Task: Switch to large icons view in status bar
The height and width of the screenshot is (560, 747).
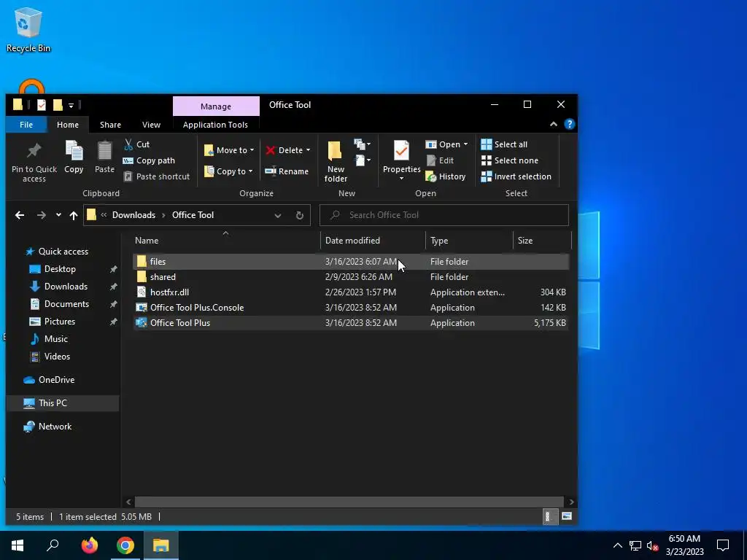Action: tap(566, 517)
